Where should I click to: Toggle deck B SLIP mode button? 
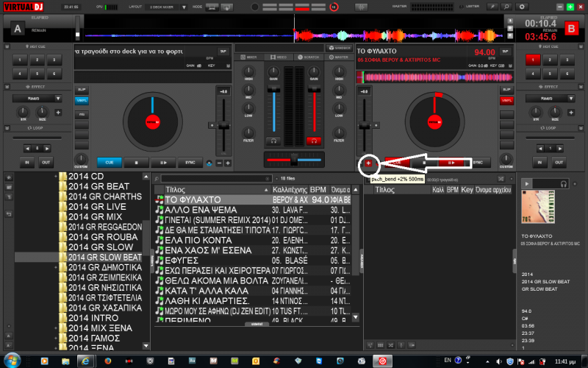click(x=506, y=90)
